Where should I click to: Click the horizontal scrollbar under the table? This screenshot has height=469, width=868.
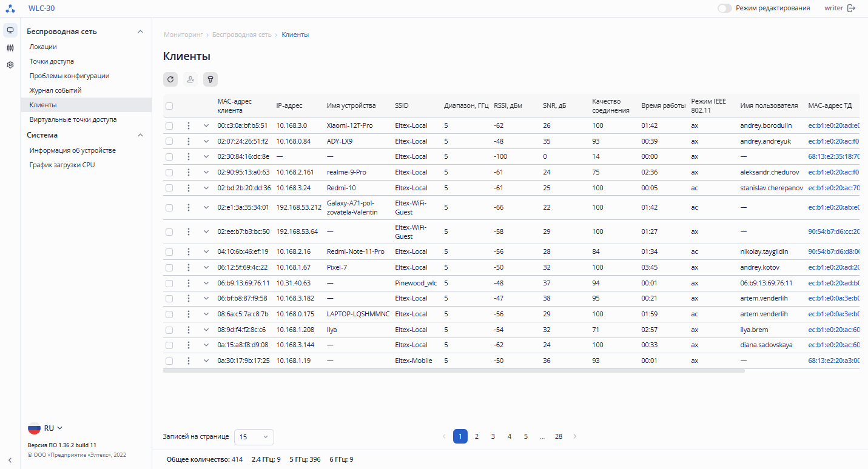coord(453,371)
